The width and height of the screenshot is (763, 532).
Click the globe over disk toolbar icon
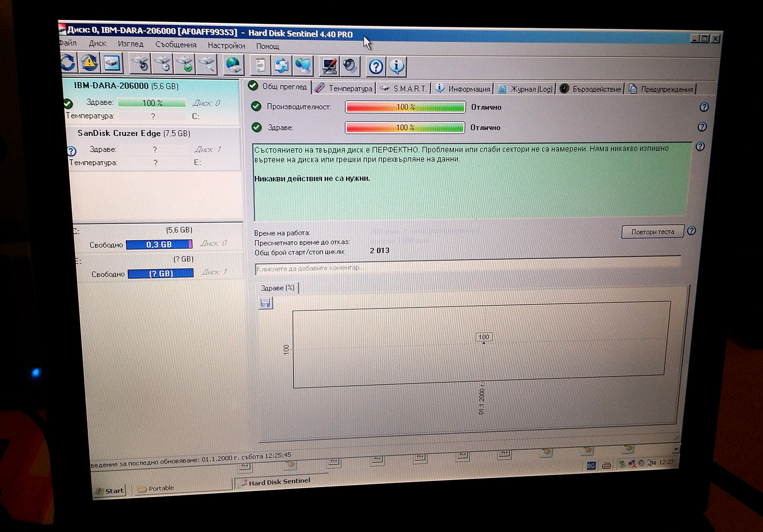tap(234, 65)
